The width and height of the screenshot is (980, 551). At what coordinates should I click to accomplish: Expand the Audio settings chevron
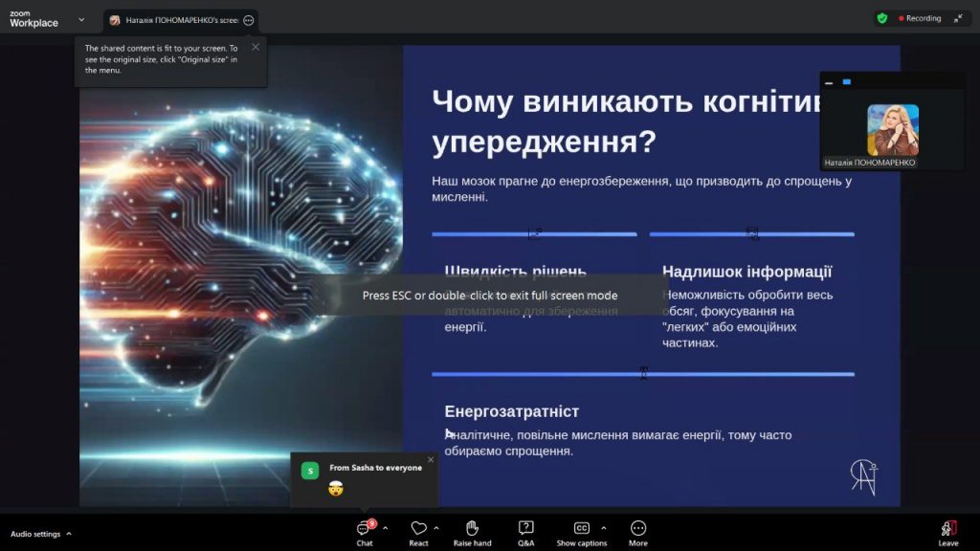point(69,534)
